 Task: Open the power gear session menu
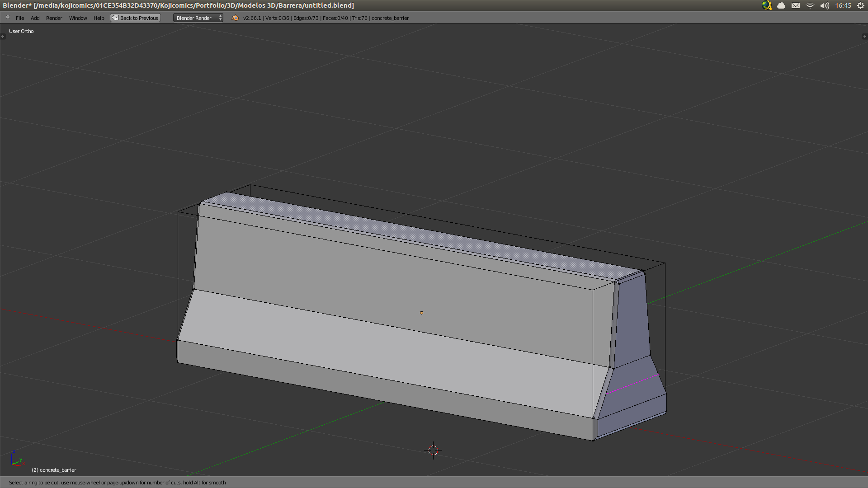click(x=861, y=5)
